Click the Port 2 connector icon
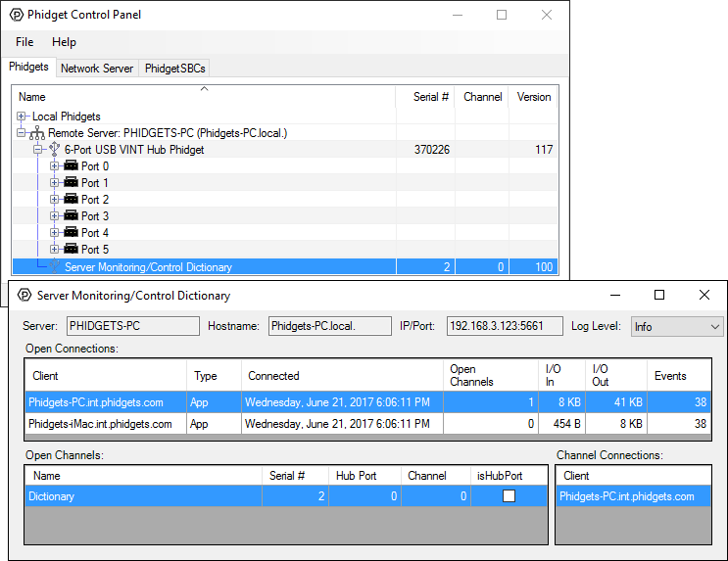Screen dimensions: 728x561 point(71,199)
